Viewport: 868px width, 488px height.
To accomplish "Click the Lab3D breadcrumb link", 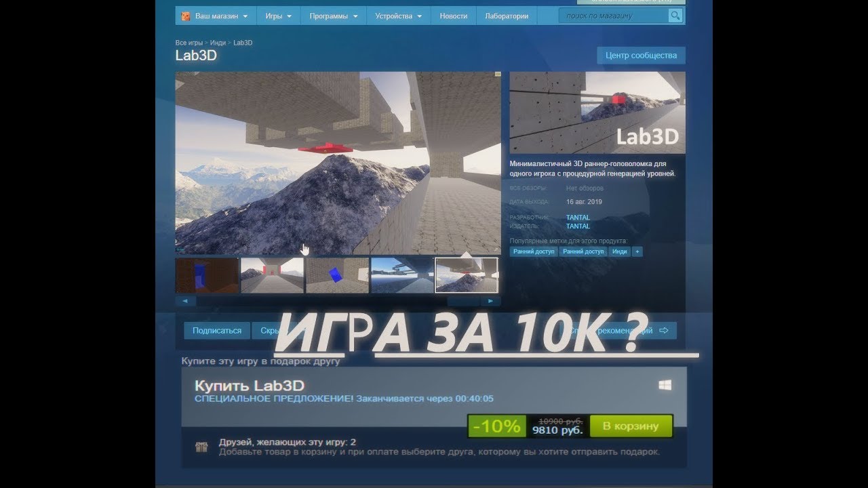I will coord(243,43).
